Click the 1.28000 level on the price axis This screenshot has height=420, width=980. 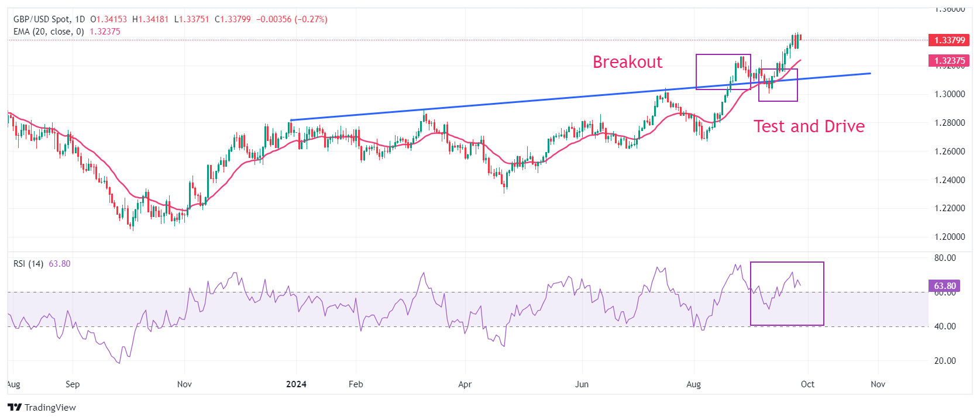pos(949,123)
